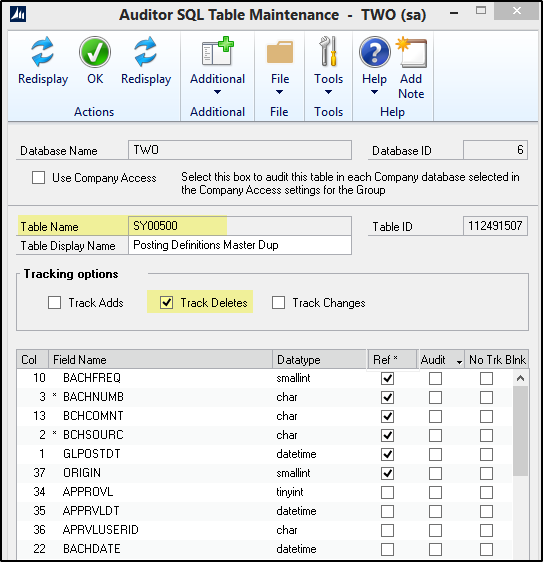Screen dimensions: 543x562
Task: Click the Ref * column header
Action: pyautogui.click(x=392, y=359)
